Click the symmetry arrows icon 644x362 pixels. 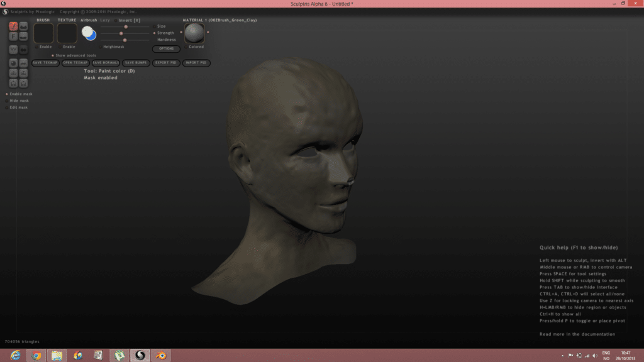pos(23,49)
